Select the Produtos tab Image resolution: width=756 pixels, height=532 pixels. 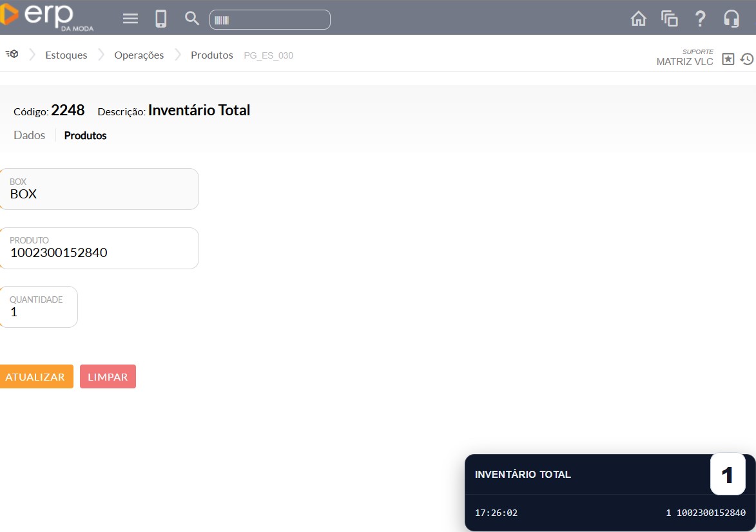85,136
